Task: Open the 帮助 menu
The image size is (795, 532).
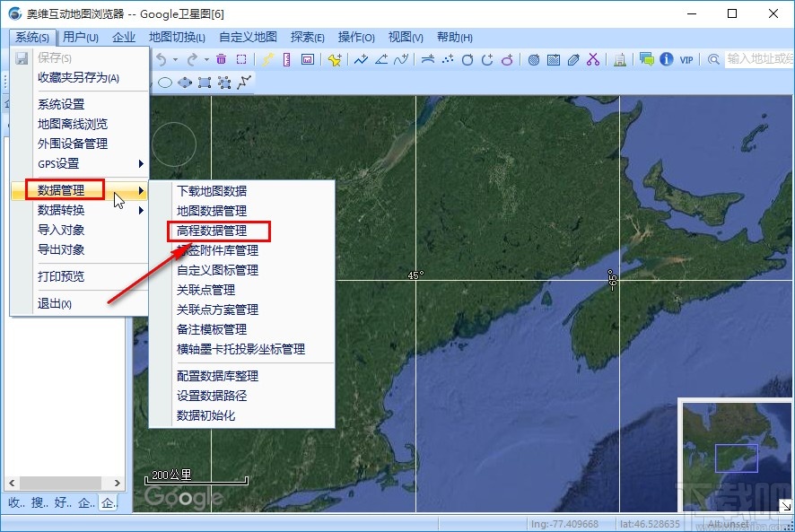Action: (455, 37)
